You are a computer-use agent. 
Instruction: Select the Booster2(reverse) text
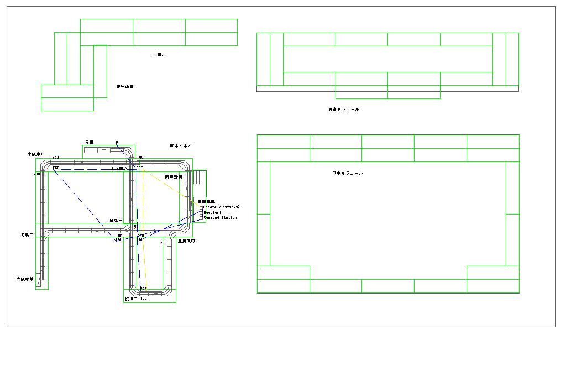(221, 207)
